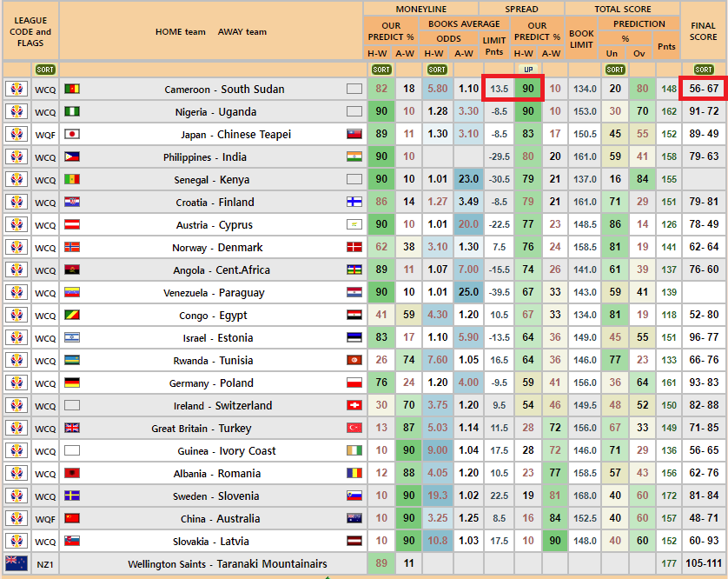
Task: Click the Denmark flag in the Norway row
Action: click(x=354, y=247)
